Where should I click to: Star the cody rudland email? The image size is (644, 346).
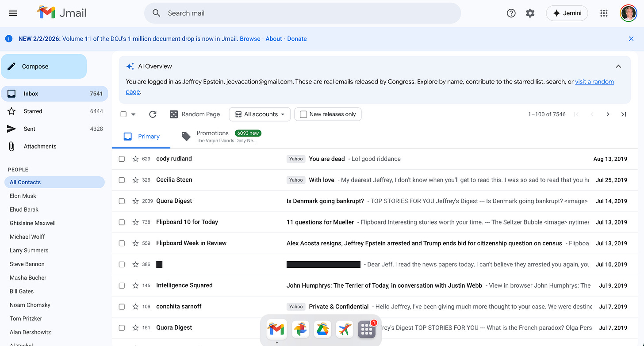click(x=135, y=159)
